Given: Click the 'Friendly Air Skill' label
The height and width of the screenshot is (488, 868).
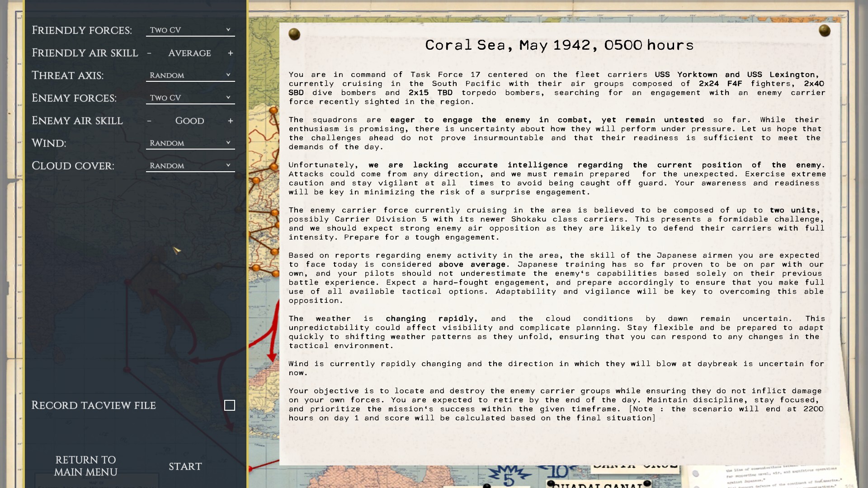Looking at the screenshot, I should pyautogui.click(x=85, y=53).
